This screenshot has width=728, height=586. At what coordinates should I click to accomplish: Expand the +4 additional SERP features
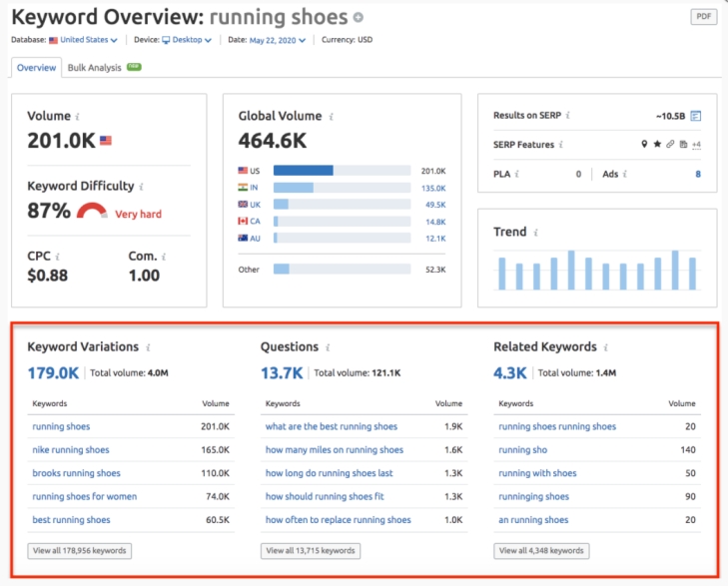pyautogui.click(x=695, y=145)
